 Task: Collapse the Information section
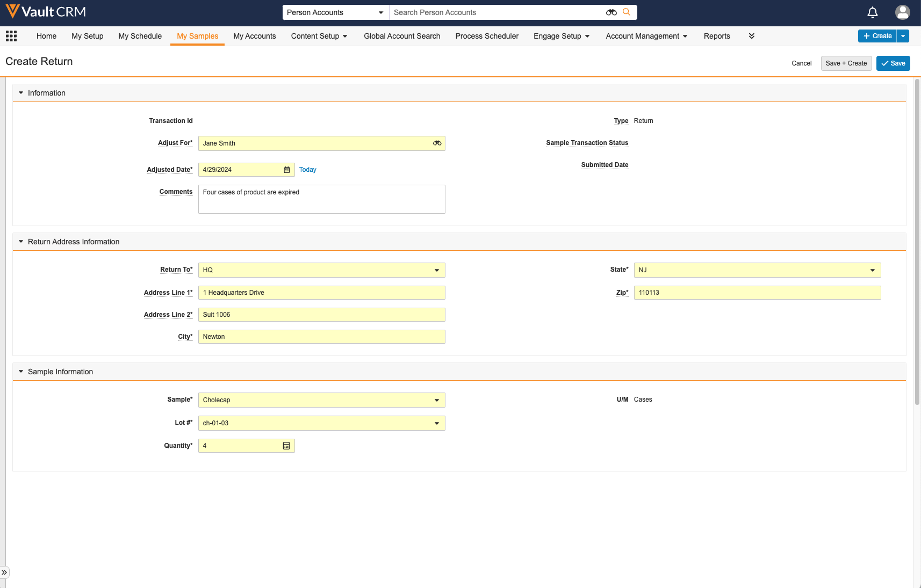pos(21,93)
